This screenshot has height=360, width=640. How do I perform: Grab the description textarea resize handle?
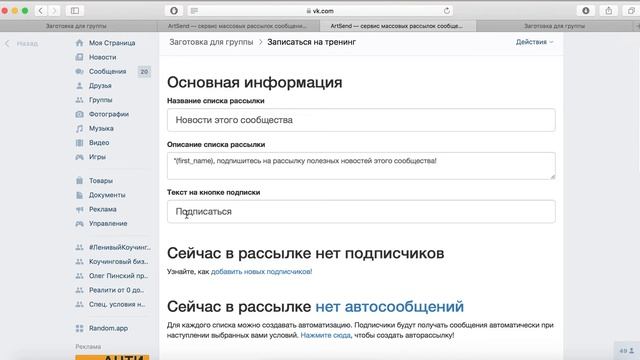[x=552, y=176]
